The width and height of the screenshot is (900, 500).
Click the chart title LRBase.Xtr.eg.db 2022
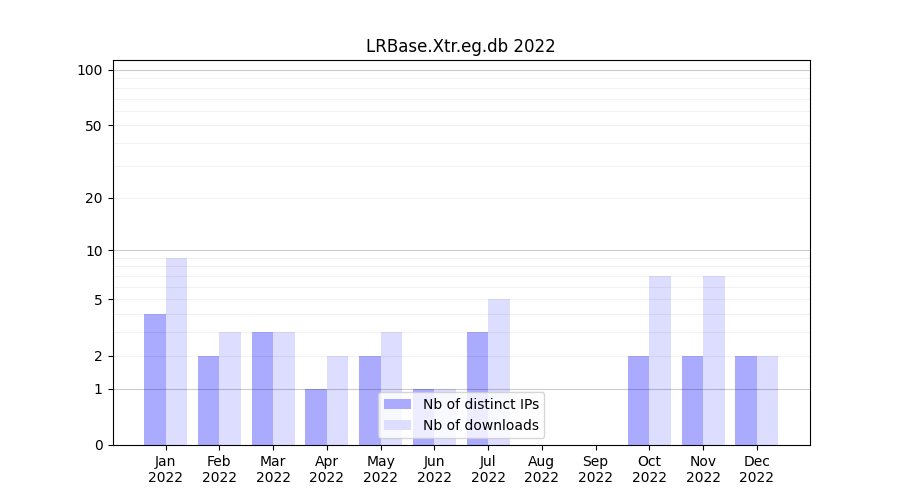[x=460, y=46]
